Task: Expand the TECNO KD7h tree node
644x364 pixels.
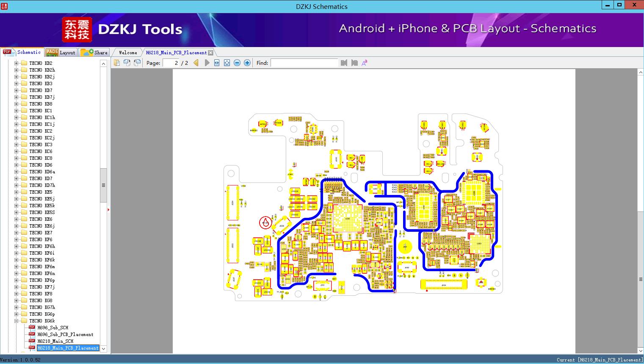Action: (16, 185)
